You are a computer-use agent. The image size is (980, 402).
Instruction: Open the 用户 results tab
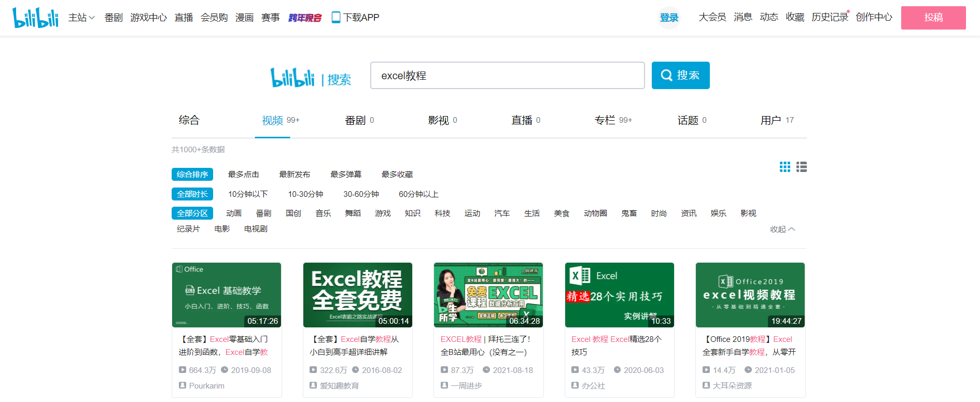[x=777, y=121]
